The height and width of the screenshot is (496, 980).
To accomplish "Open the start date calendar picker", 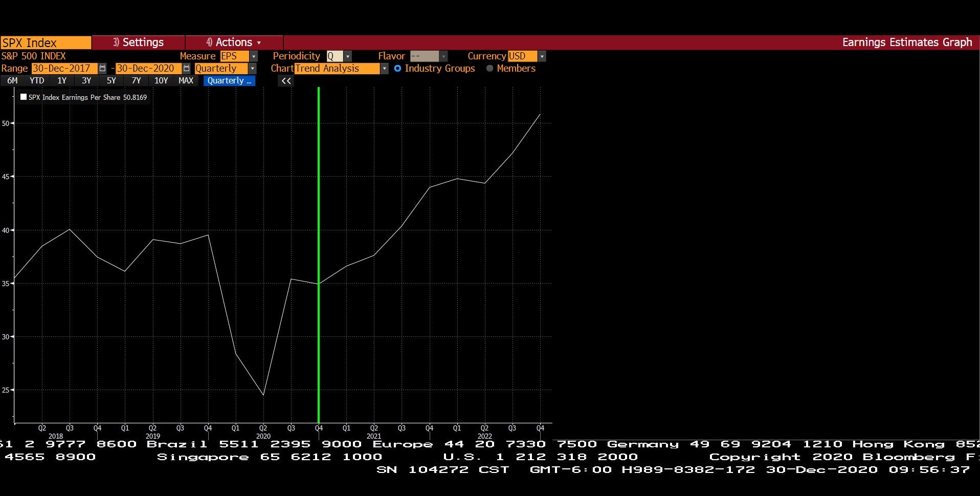I will tap(102, 69).
